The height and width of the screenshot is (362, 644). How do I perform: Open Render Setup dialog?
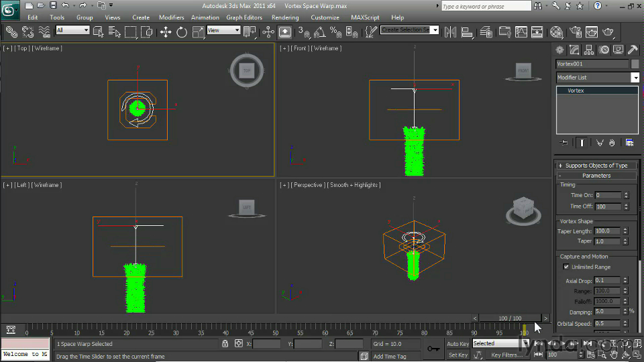(x=576, y=32)
